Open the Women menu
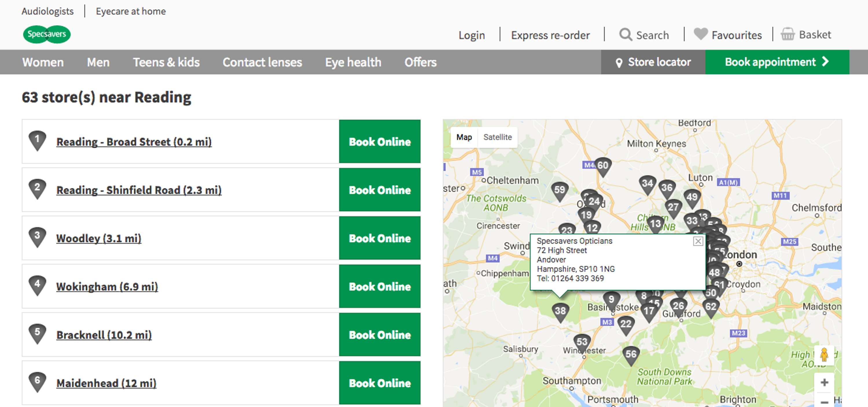 point(43,63)
